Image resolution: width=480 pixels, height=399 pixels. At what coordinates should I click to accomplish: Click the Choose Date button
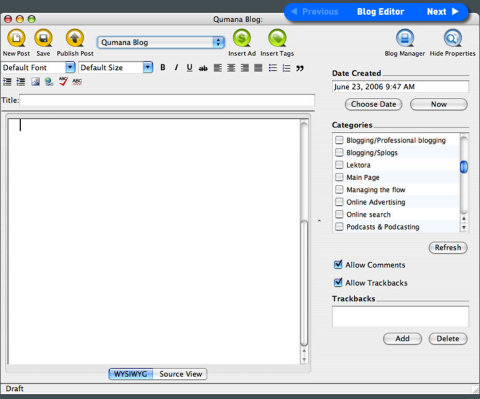point(373,104)
